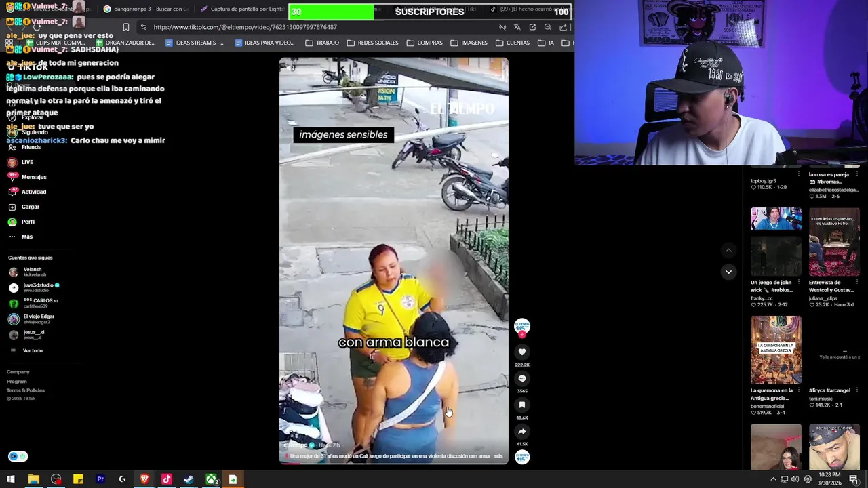Open 'Entrevista de Westcol y Gustav' thumbnail
Screen dimensions: 868x488
click(x=834, y=242)
